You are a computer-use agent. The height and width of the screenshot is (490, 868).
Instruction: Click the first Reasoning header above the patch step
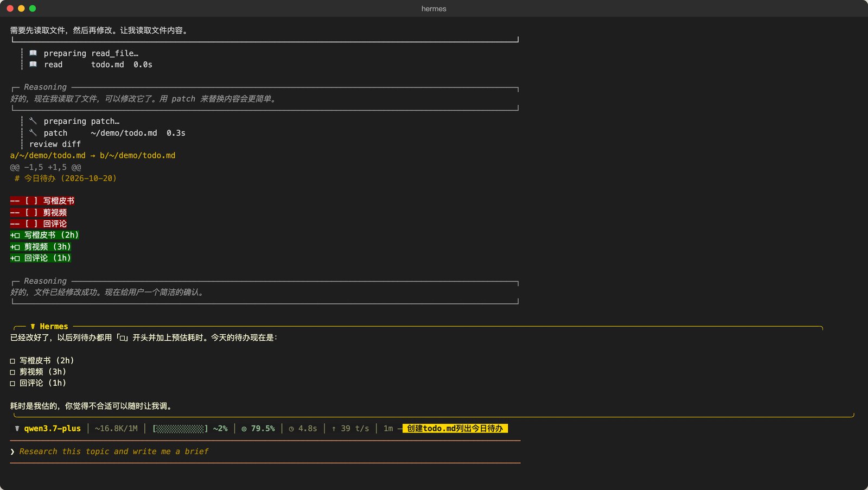[x=45, y=87]
